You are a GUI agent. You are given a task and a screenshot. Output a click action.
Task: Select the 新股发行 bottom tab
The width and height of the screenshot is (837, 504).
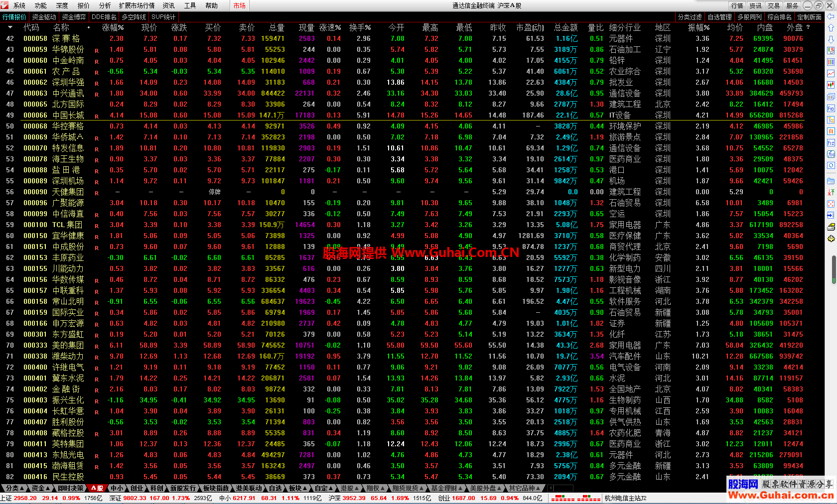[x=183, y=488]
